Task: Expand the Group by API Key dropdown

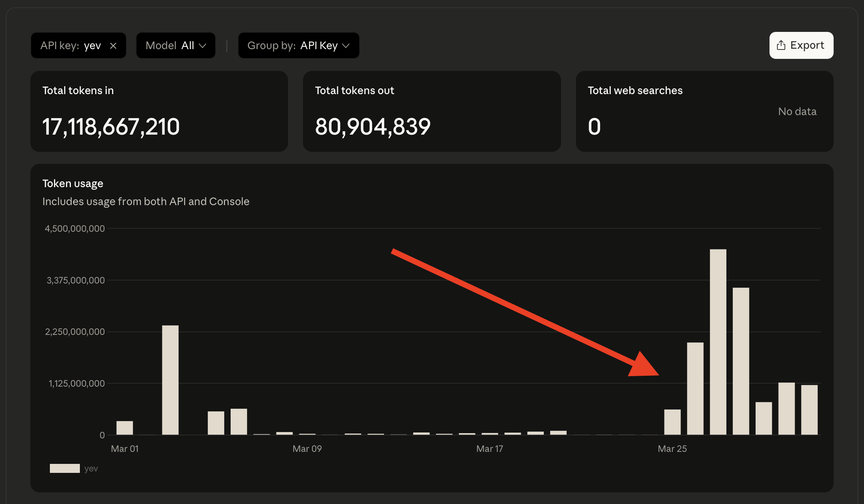Action: coord(298,46)
